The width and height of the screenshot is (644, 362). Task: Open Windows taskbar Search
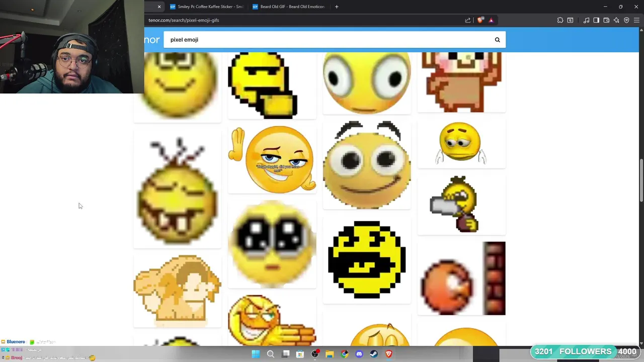coord(270,354)
